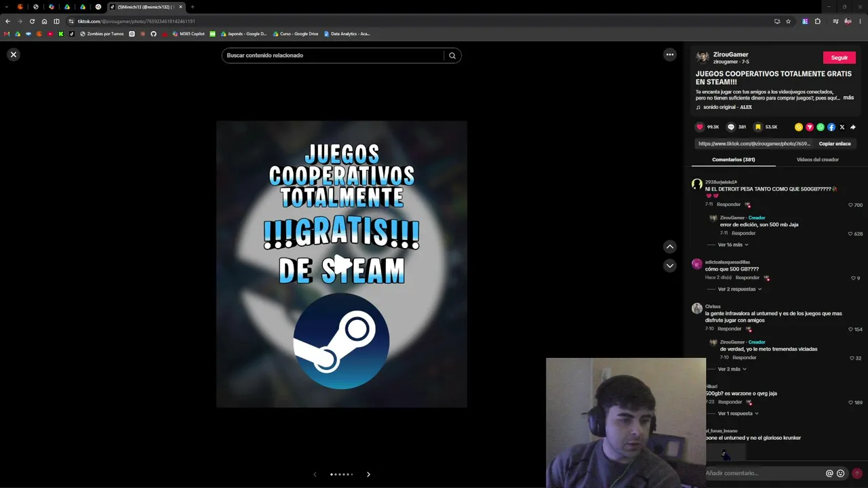Like the 'de verdad, yo le meto' reply

853,358
